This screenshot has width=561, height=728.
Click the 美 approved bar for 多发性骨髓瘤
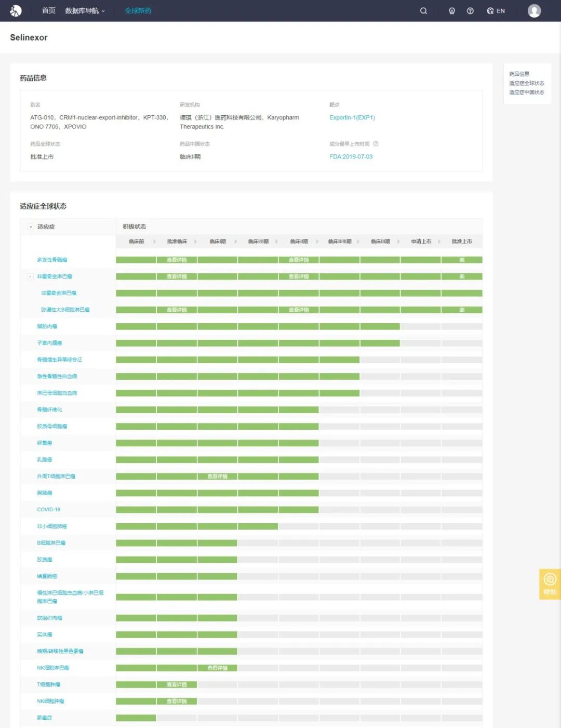pyautogui.click(x=461, y=260)
